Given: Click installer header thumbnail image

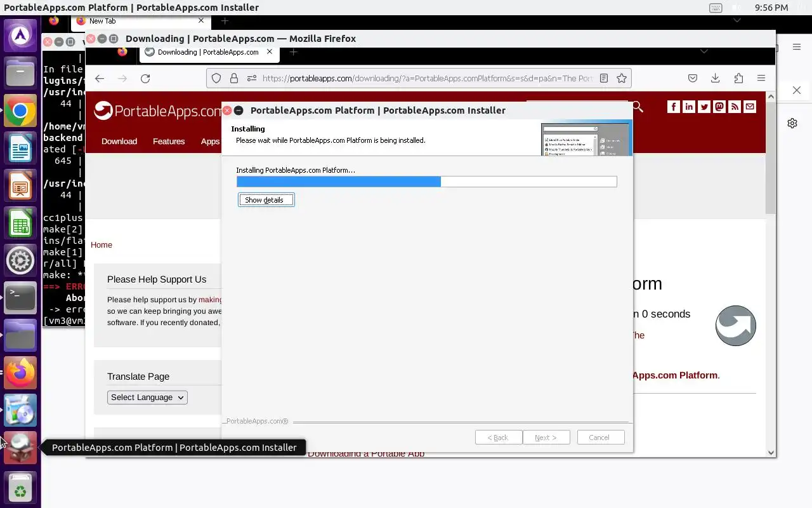Looking at the screenshot, I should pyautogui.click(x=586, y=139).
